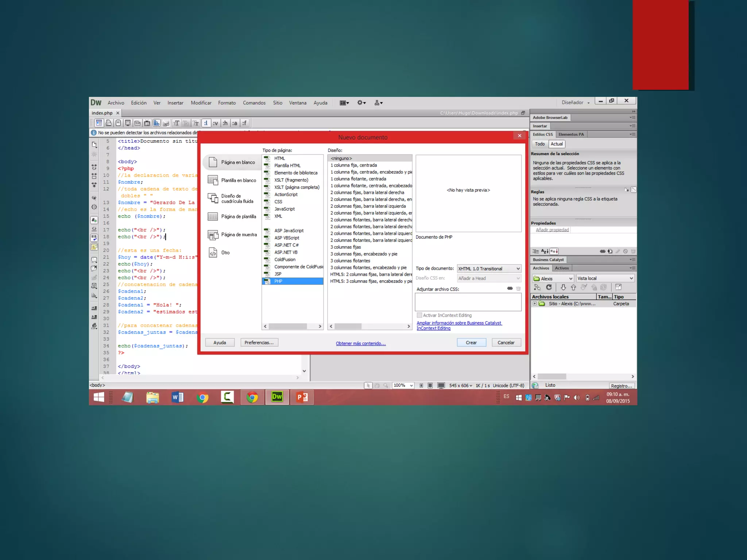This screenshot has height=560, width=747.
Task: Click the attach CSS chain-link icon
Action: coord(510,288)
